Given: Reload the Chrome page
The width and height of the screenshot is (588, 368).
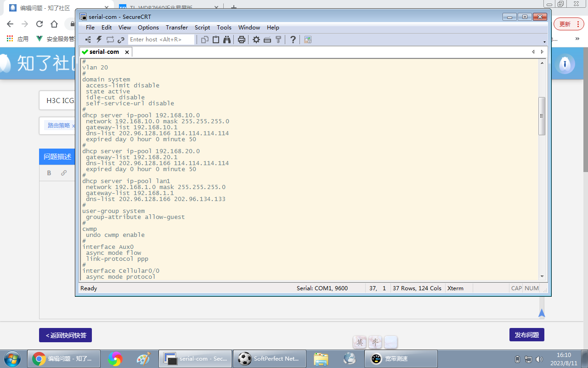Looking at the screenshot, I should click(x=40, y=24).
